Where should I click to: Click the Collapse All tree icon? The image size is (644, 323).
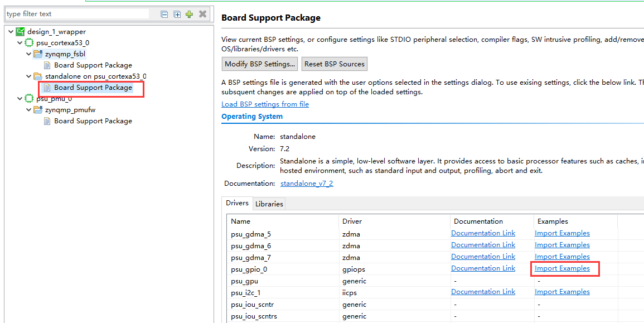164,15
